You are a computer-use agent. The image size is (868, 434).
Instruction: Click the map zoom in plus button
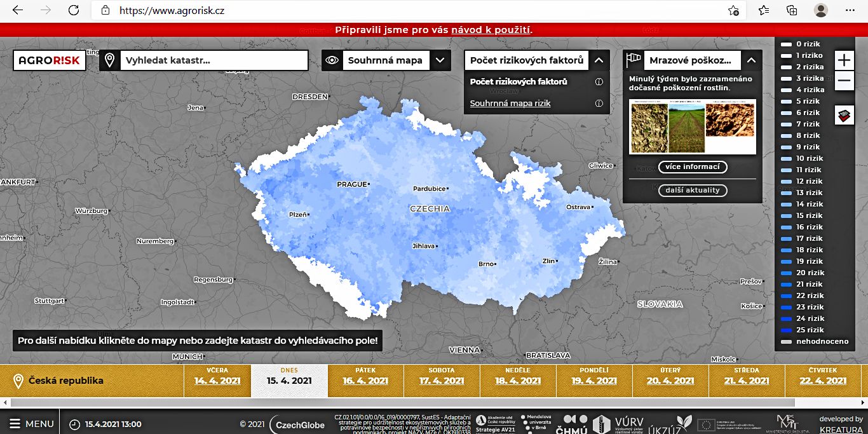point(844,60)
